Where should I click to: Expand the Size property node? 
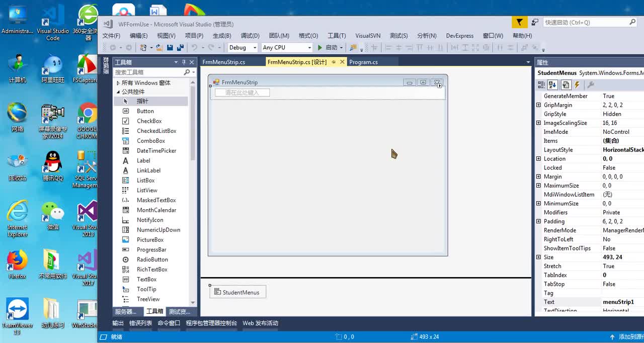[538, 258]
